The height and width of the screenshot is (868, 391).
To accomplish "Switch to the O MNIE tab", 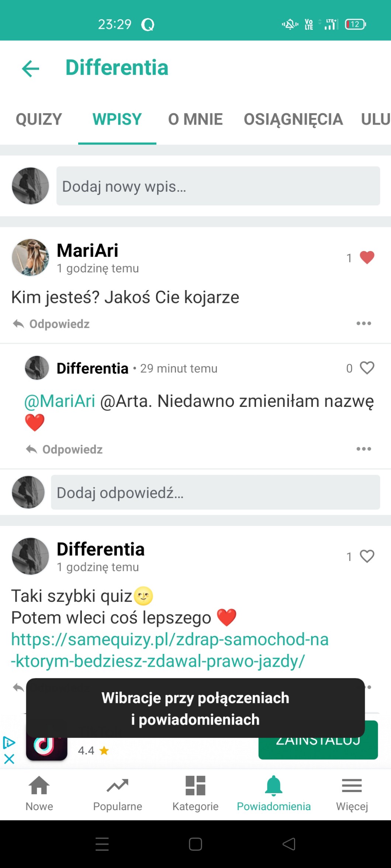I will (x=195, y=119).
